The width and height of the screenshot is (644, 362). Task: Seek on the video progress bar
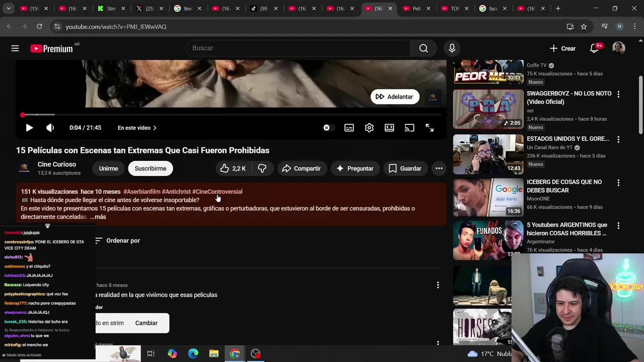pos(231,115)
